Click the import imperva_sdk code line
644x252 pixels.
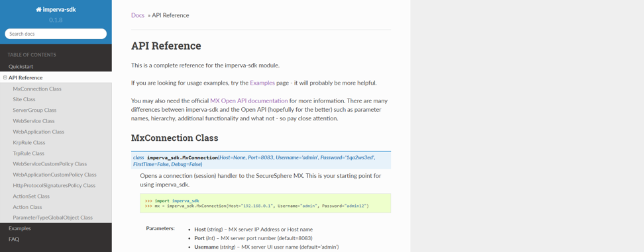172,201
